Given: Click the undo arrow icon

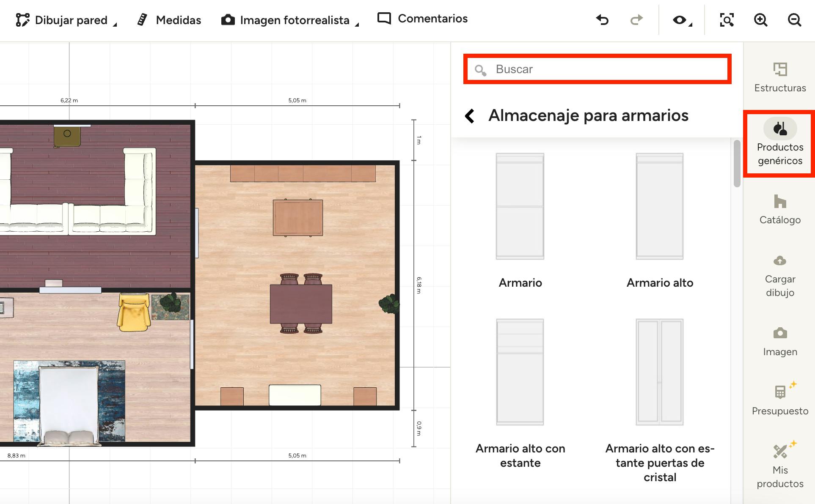Looking at the screenshot, I should (x=602, y=20).
